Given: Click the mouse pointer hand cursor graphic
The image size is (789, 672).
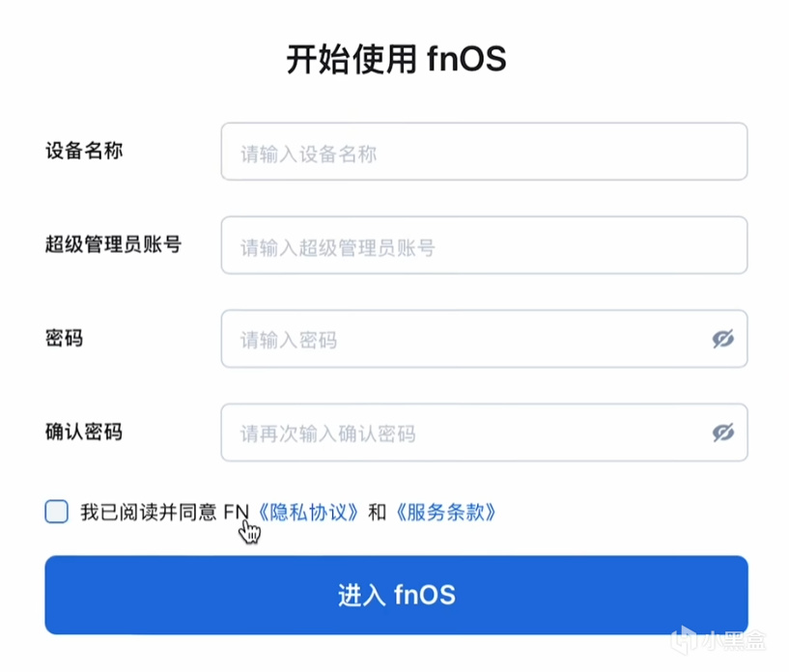Looking at the screenshot, I should coord(249,530).
